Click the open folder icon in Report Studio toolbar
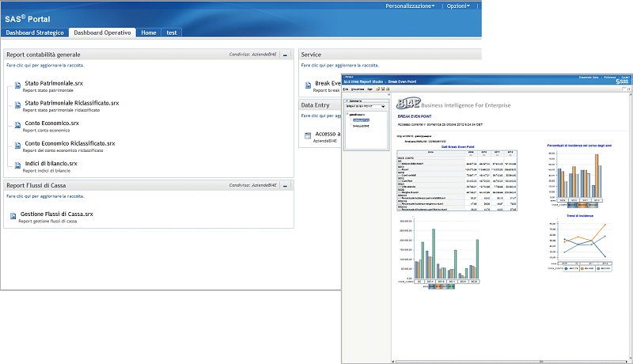This screenshot has width=633, height=364. coord(378,89)
